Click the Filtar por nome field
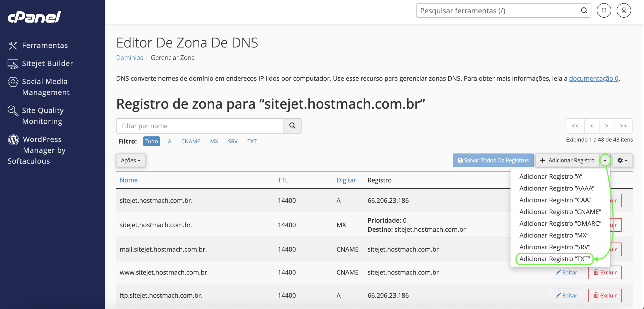644x309 pixels. tap(200, 126)
